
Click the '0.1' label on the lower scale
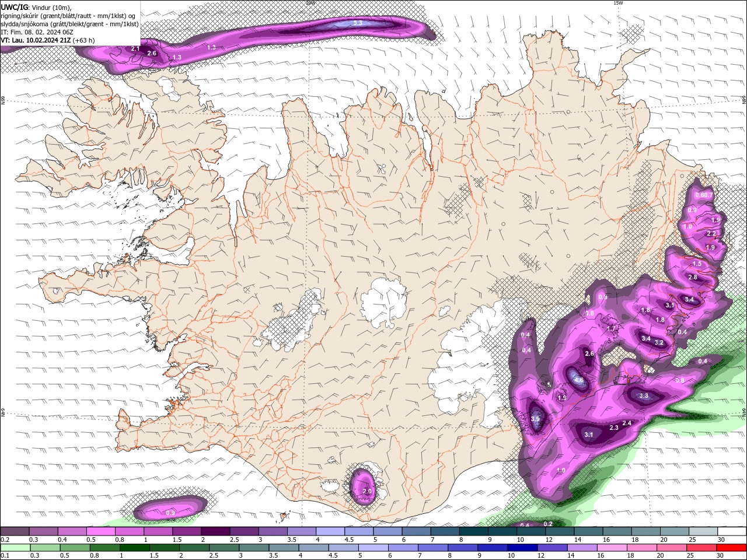point(5,556)
